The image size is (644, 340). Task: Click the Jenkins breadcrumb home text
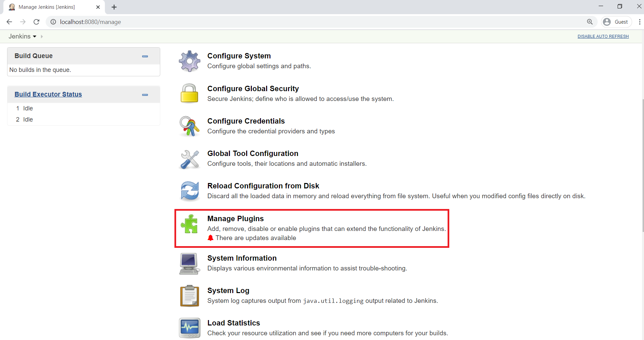[20, 36]
